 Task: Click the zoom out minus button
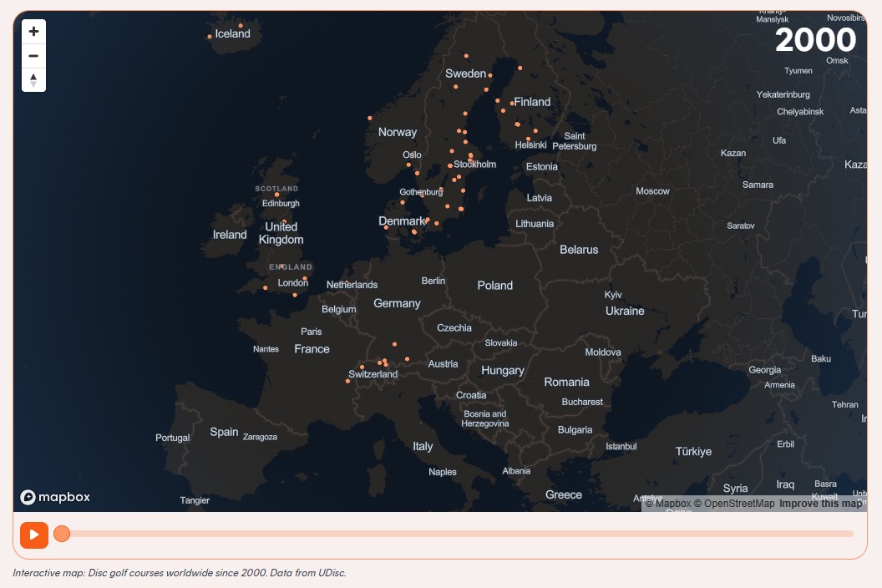tap(33, 56)
